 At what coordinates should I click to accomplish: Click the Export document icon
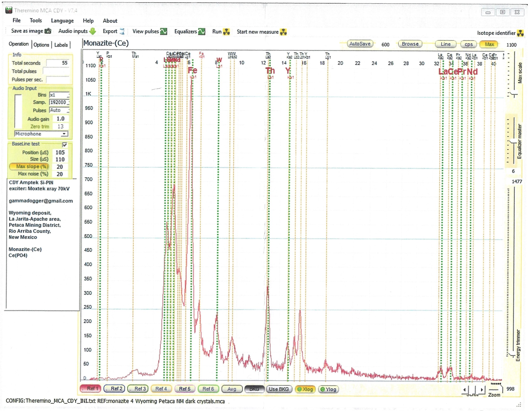pos(122,31)
